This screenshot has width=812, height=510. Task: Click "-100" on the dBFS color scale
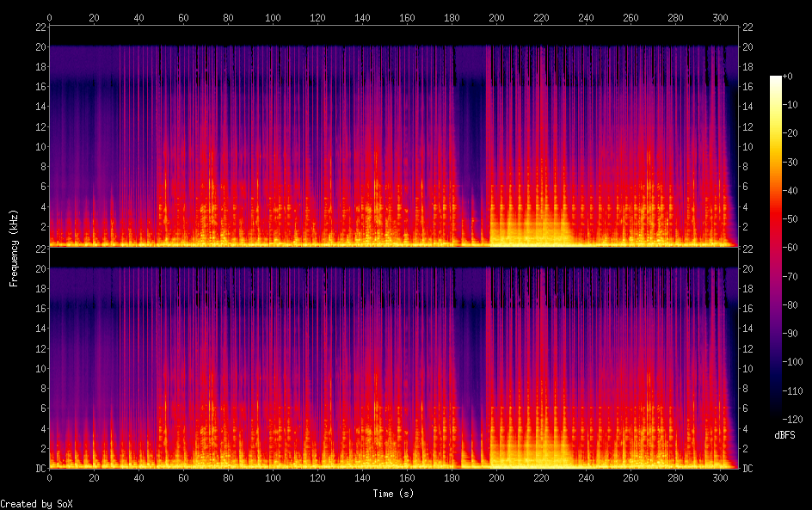point(792,362)
